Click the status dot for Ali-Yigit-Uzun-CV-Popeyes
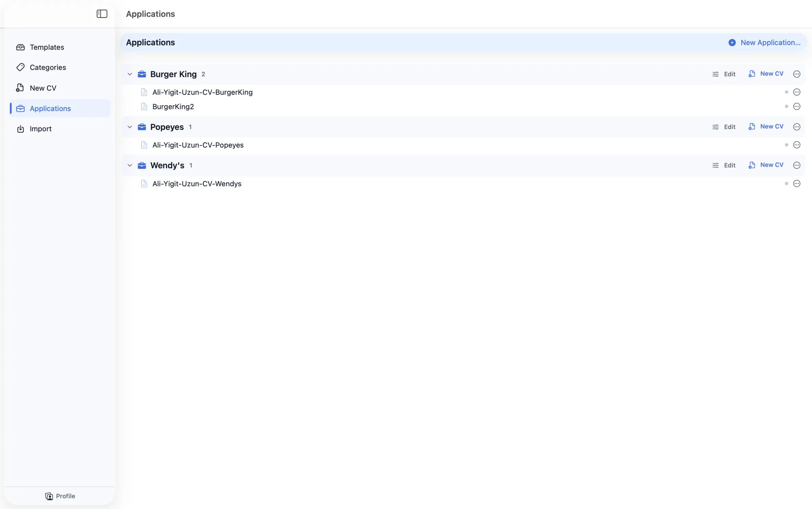 pos(786,145)
